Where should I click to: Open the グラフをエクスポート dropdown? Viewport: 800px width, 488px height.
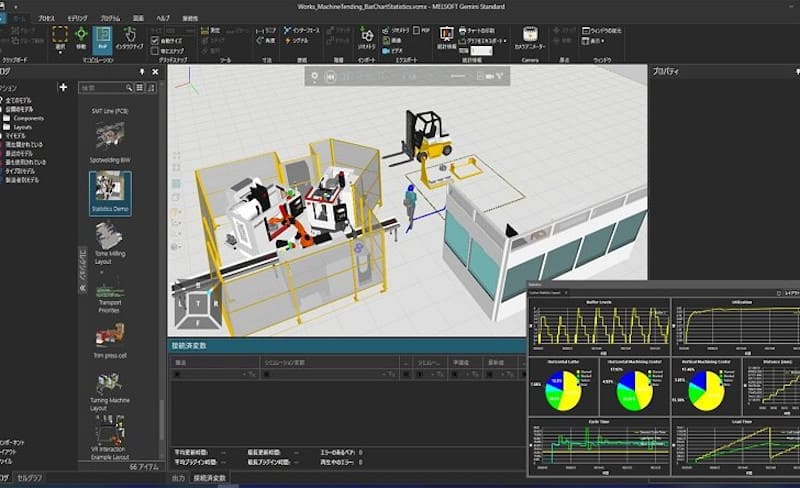[484, 41]
